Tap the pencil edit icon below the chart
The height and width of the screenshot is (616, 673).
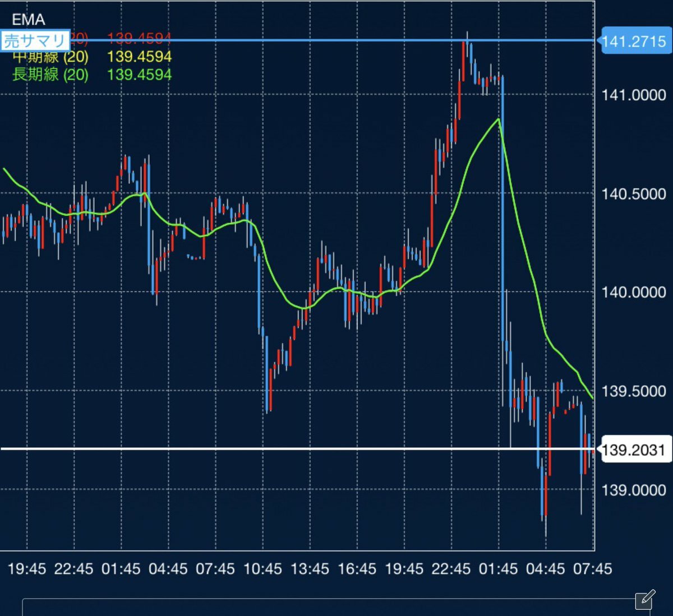[645, 599]
